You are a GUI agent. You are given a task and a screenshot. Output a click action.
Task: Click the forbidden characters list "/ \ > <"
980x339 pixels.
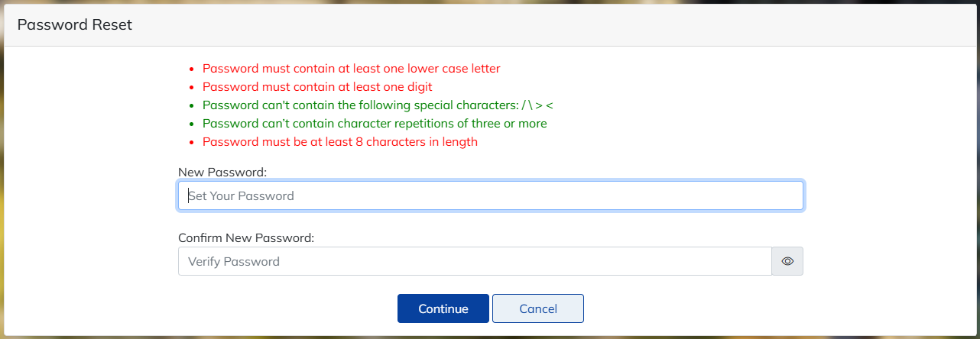tap(542, 105)
